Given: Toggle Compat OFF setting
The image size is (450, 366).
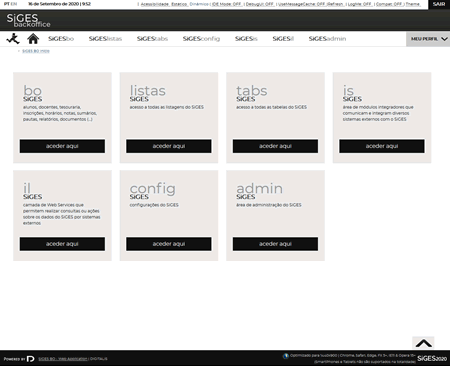Looking at the screenshot, I should tap(389, 4).
